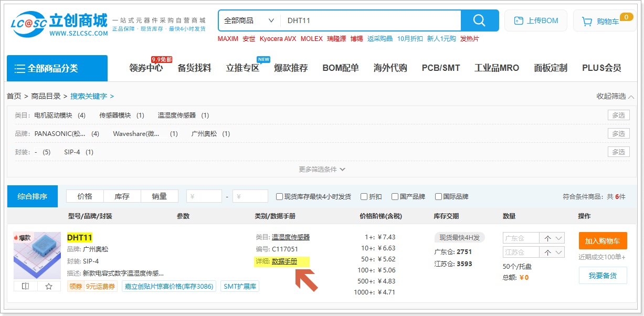This screenshot has height=316, width=644.
Task: Click 多选 in the 封装 row
Action: (618, 152)
